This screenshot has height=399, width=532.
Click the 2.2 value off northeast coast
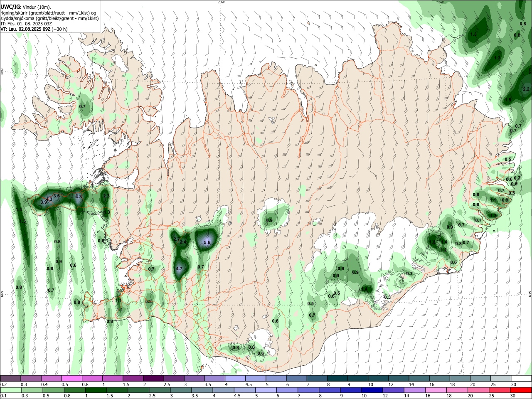[x=526, y=89]
